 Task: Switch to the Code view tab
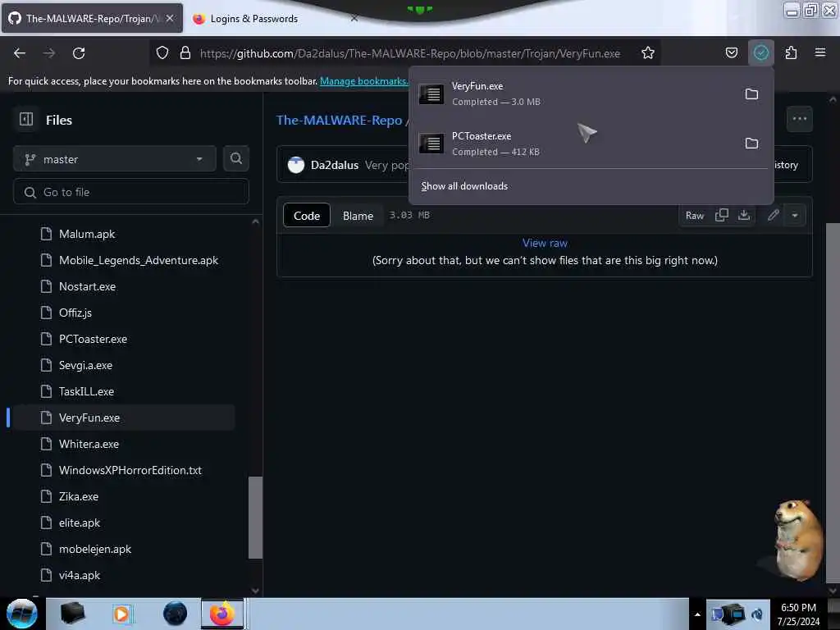pos(307,216)
